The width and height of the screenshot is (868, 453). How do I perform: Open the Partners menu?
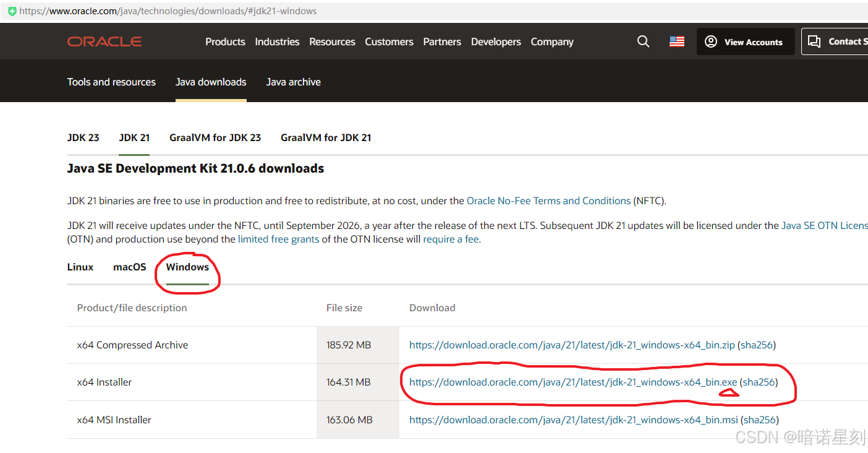pos(442,41)
